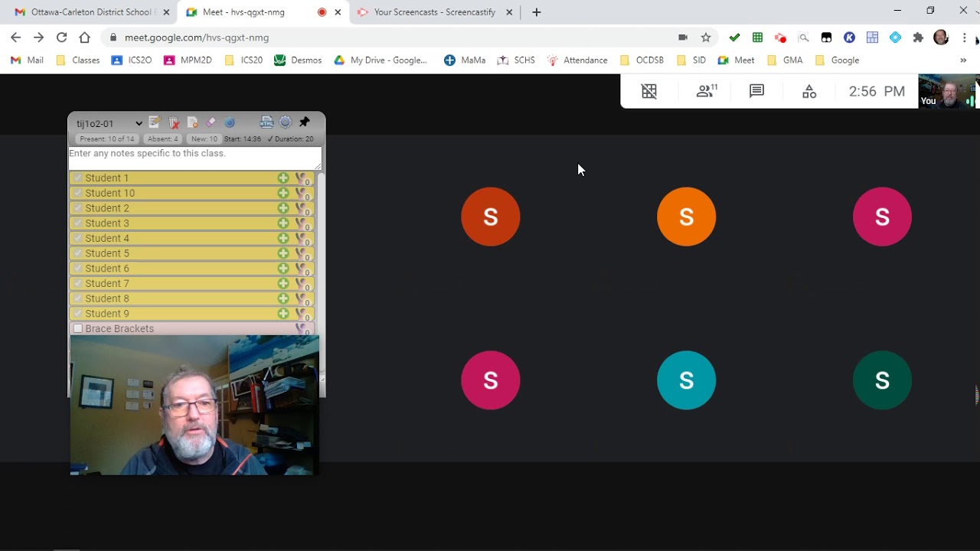Toggle the Student 1 attendance checkbox
This screenshot has width=980, height=551.
tap(77, 178)
